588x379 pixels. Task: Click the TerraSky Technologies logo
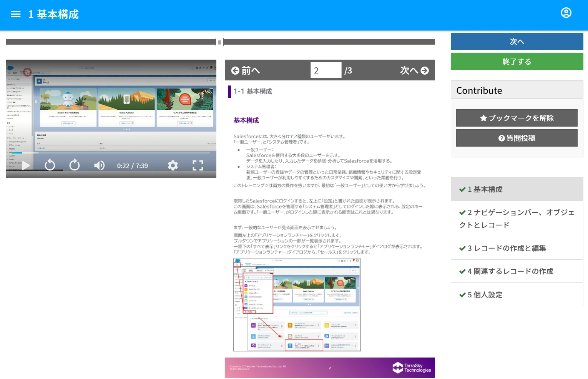click(x=412, y=368)
